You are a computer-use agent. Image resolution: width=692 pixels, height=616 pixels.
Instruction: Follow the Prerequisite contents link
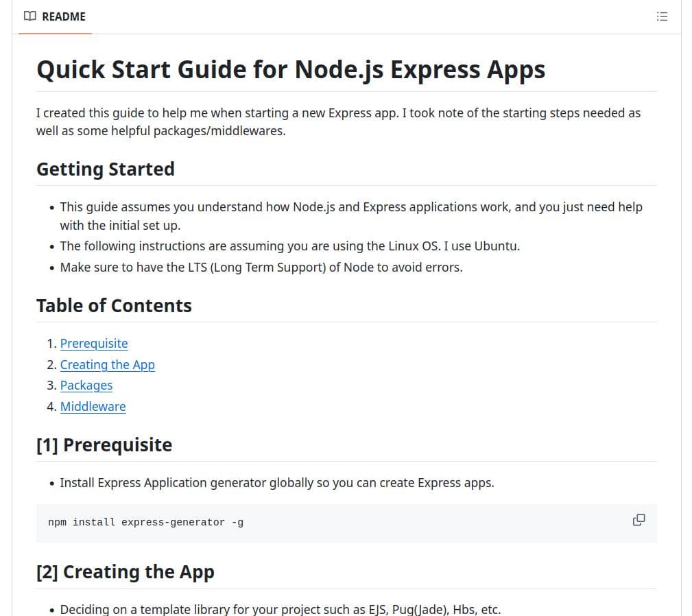pyautogui.click(x=94, y=344)
